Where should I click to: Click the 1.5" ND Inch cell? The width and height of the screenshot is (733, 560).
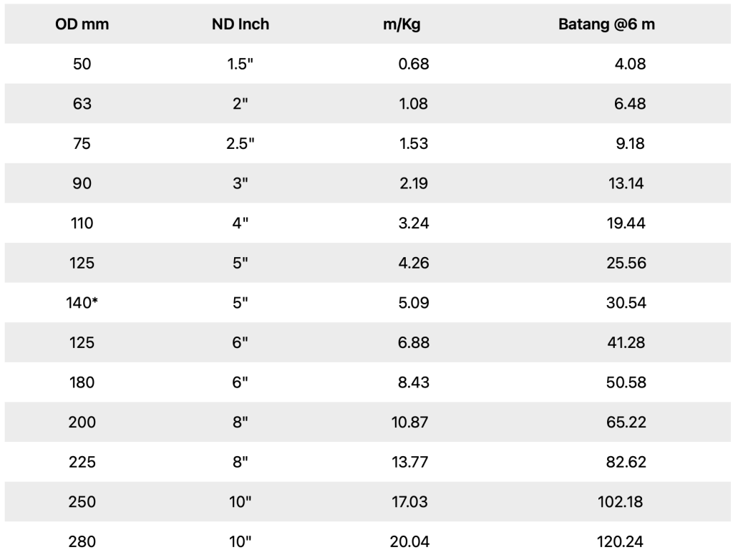(241, 64)
